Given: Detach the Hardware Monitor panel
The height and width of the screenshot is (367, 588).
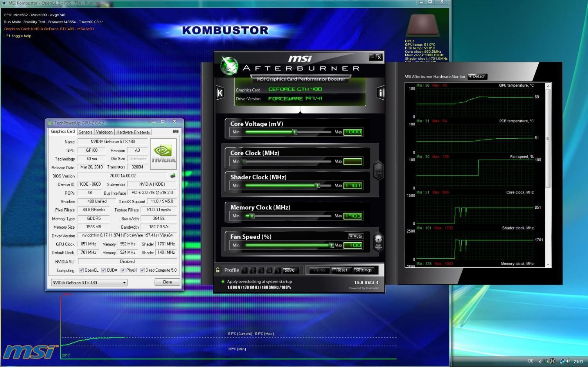Looking at the screenshot, I should pos(477,77).
